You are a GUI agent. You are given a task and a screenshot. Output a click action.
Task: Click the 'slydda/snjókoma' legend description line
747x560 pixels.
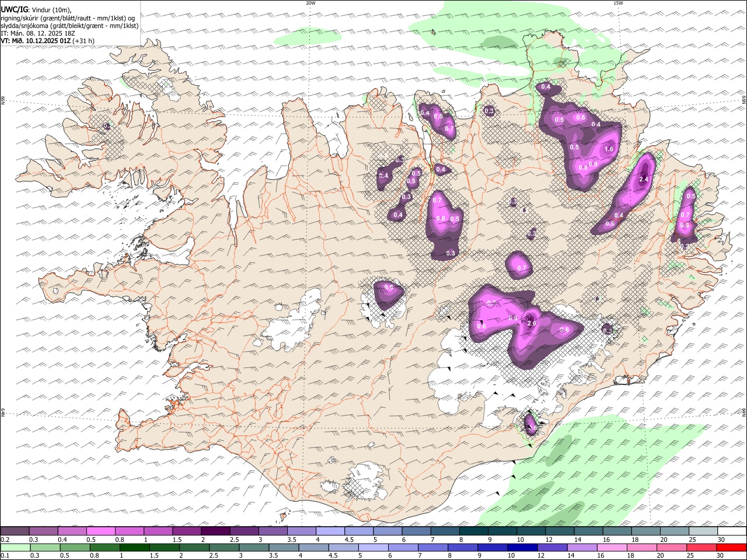click(x=69, y=26)
